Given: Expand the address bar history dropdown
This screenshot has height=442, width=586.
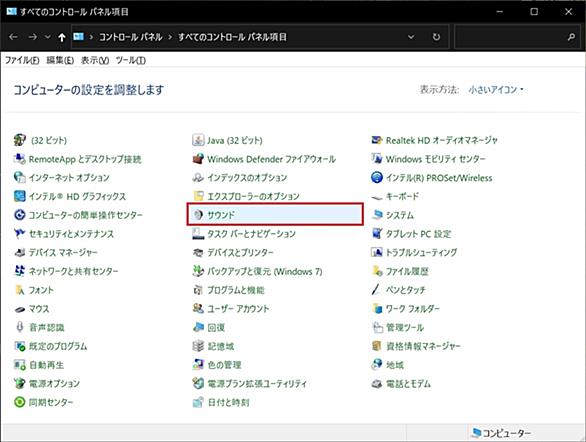Looking at the screenshot, I should click(x=411, y=37).
